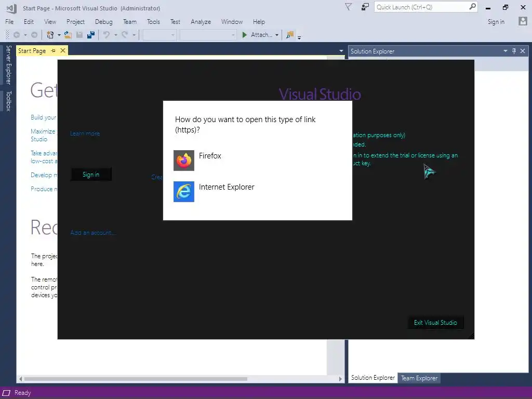Click the Save All toolbar icon
This screenshot has height=399, width=532.
[91, 35]
